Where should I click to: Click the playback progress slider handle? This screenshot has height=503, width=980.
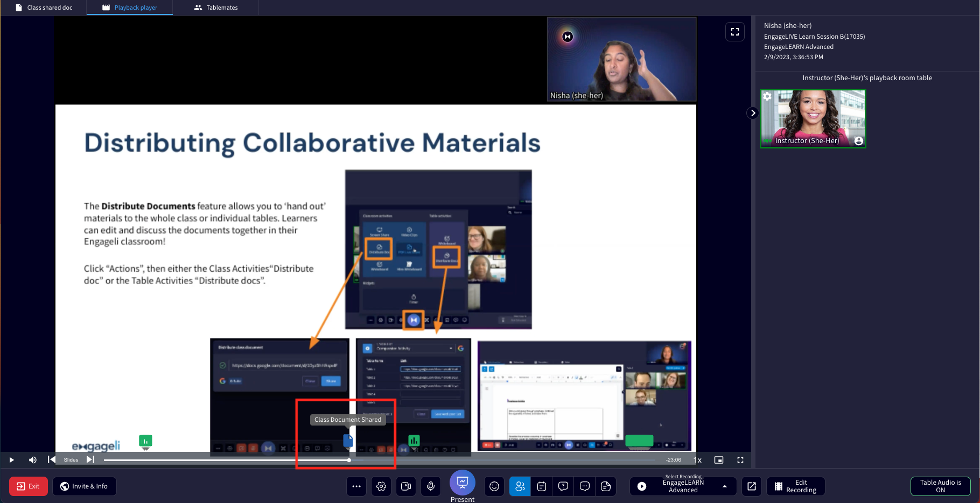click(x=349, y=460)
